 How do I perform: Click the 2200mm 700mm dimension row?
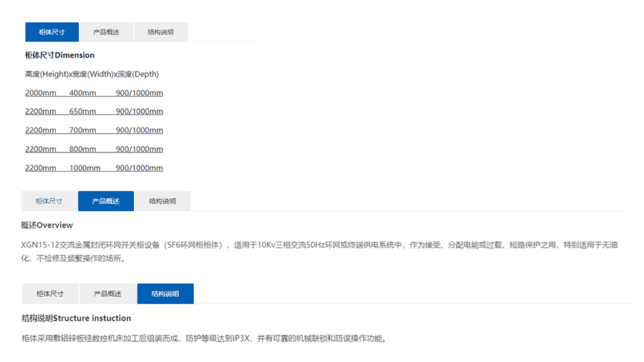tap(94, 130)
